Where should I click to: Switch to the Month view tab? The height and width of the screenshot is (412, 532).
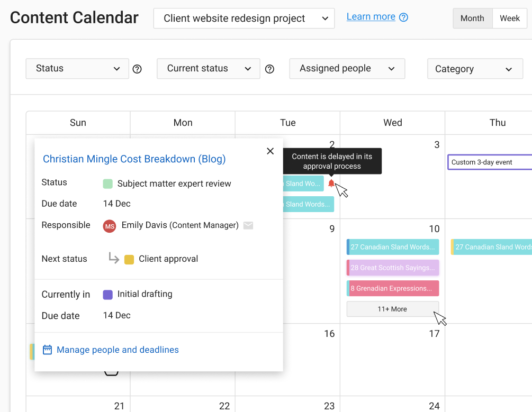472,19
